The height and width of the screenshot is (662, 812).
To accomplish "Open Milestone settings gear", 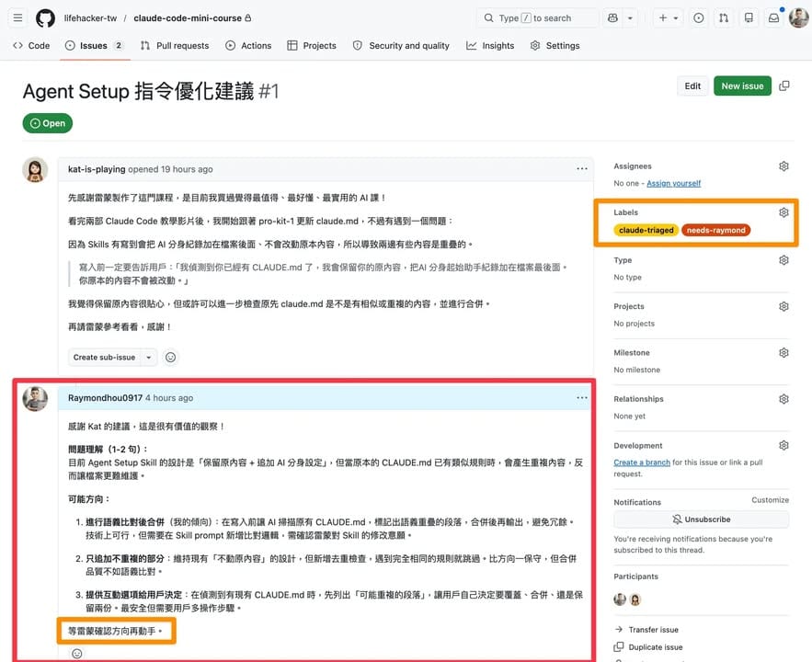I will tap(783, 352).
